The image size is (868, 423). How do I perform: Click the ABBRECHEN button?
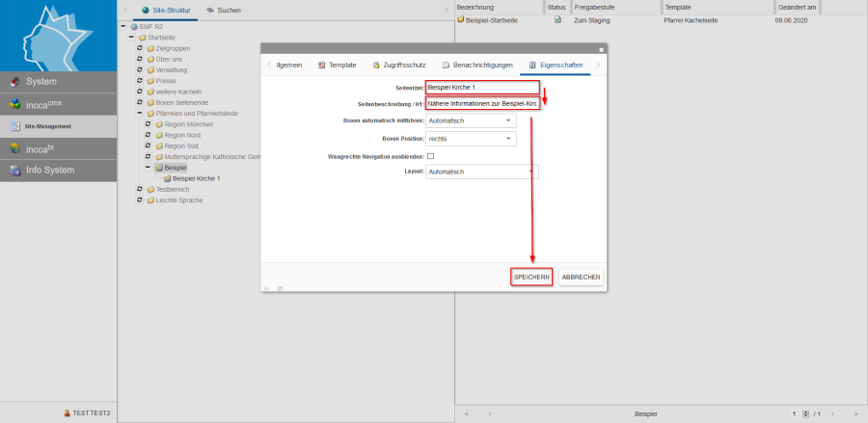pyautogui.click(x=582, y=277)
